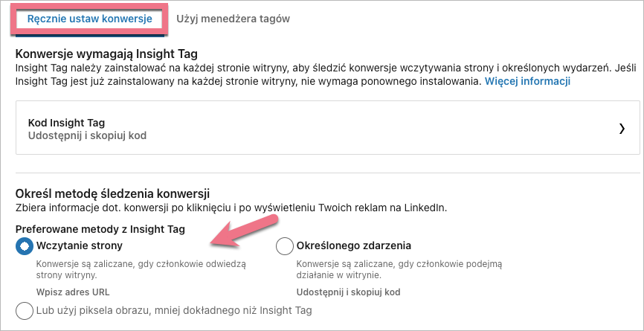
Task: Choose the image pixel radio circle
Action: 25,310
